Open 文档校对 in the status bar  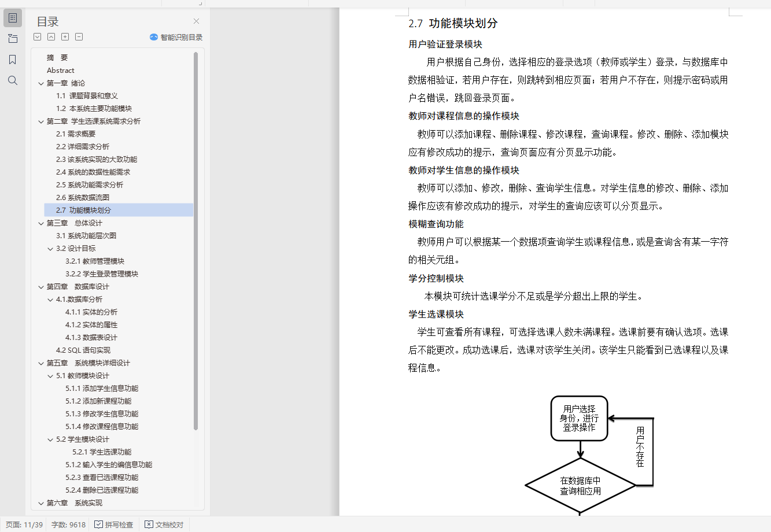point(164,524)
